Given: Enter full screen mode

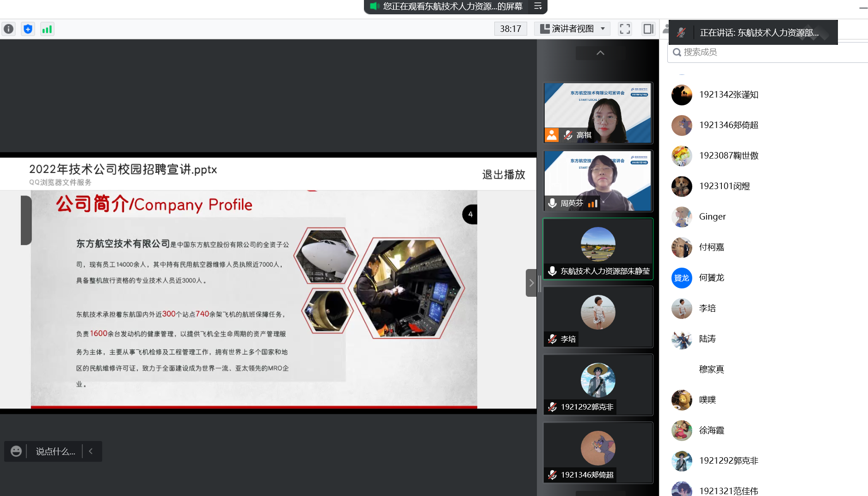Looking at the screenshot, I should 625,29.
